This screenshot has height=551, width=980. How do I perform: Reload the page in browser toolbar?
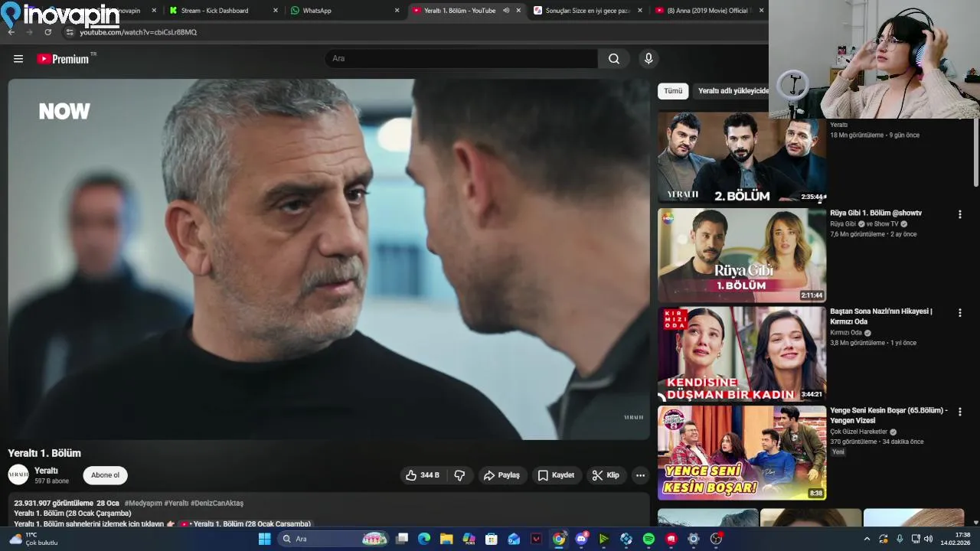tap(48, 32)
